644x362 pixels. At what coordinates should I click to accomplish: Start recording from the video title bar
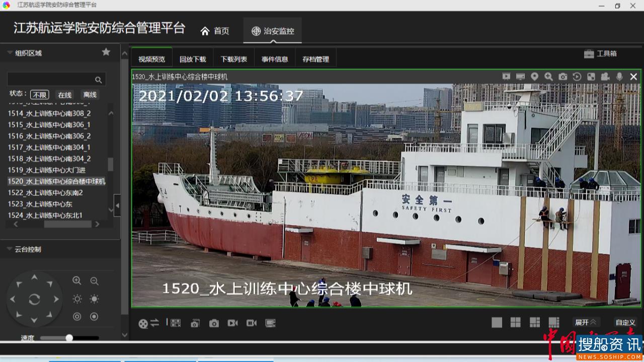point(605,77)
